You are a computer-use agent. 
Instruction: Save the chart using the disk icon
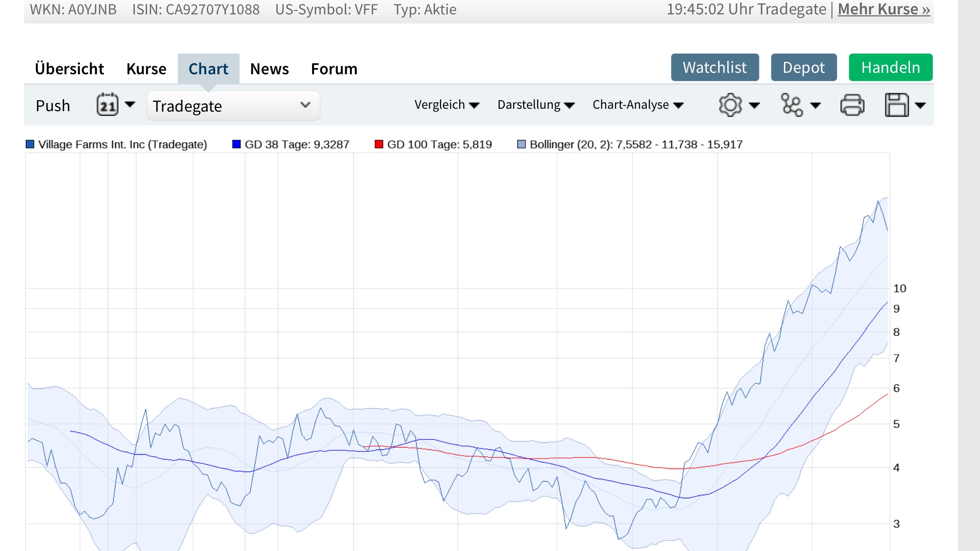tap(898, 105)
